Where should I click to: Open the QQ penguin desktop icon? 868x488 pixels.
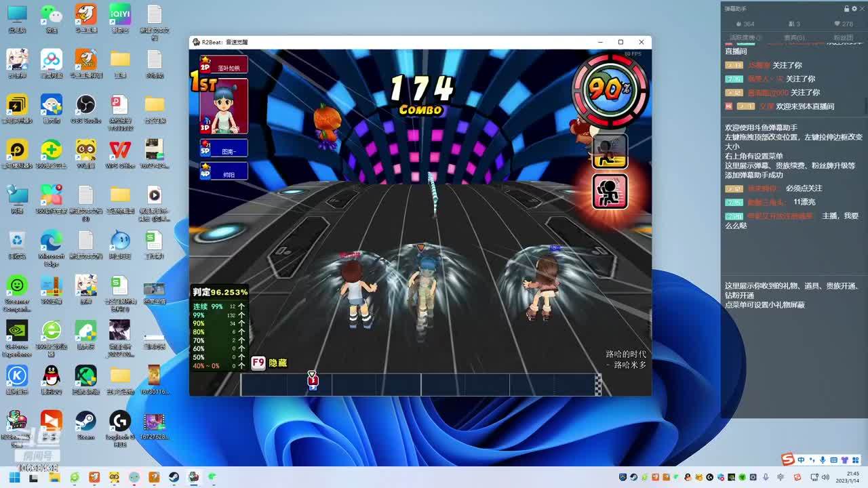pos(51,376)
